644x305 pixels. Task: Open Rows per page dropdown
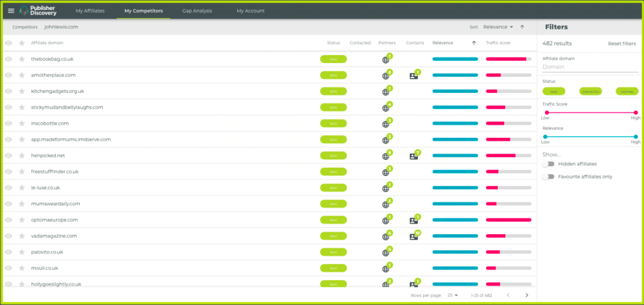point(452,295)
